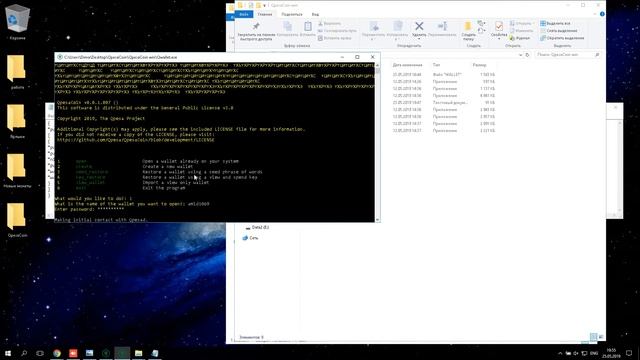This screenshot has width=640, height=360.
Task: Click the Copy icon in Explorer ribbon
Action: click(x=287, y=29)
